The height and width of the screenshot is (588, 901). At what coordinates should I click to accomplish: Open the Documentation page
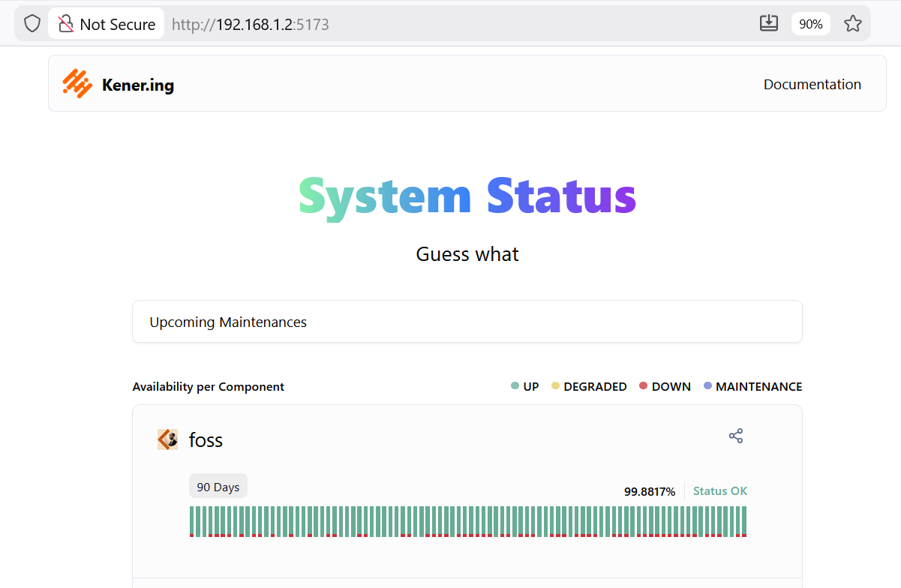(x=812, y=84)
